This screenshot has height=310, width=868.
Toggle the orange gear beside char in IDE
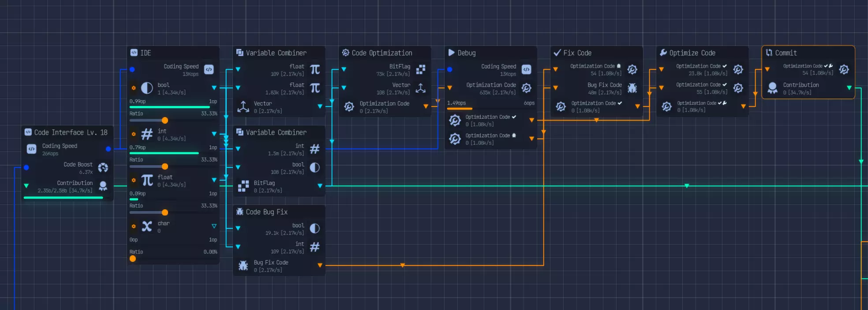[x=134, y=227]
